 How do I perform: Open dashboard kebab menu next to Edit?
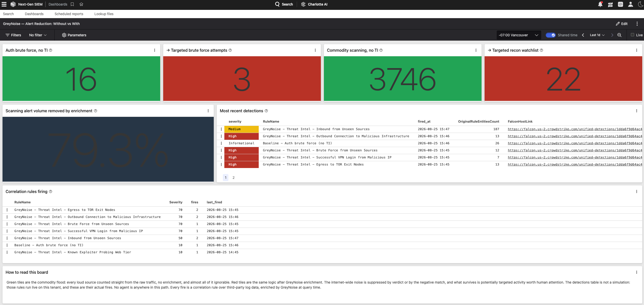[637, 24]
